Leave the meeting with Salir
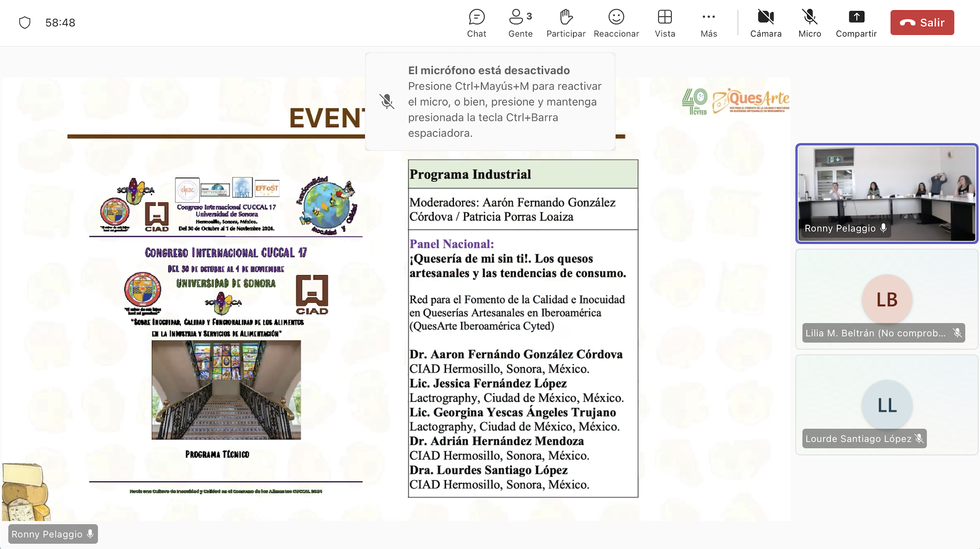This screenshot has height=549, width=980. (x=922, y=22)
